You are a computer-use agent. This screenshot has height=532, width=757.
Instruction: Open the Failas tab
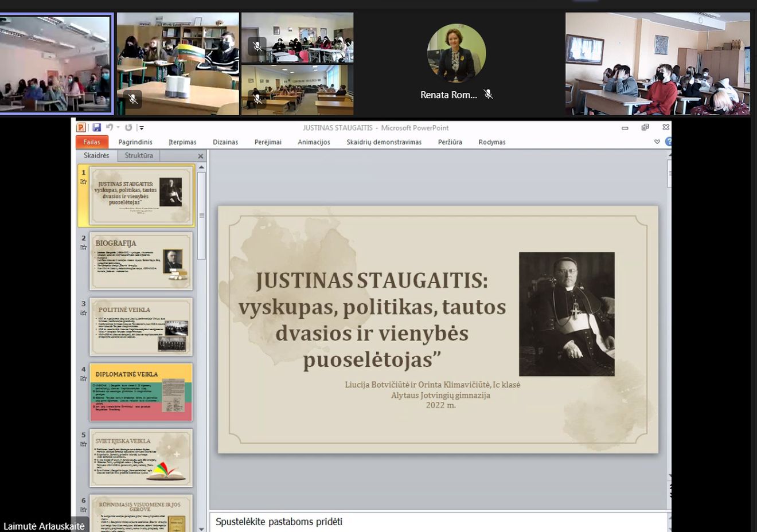point(92,142)
